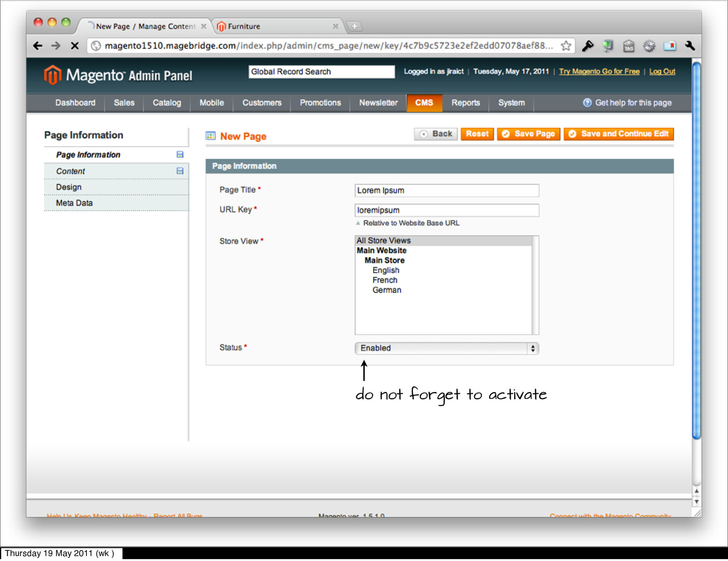This screenshot has width=728, height=561.
Task: Select the New Page / Manage Content tab
Action: [146, 26]
